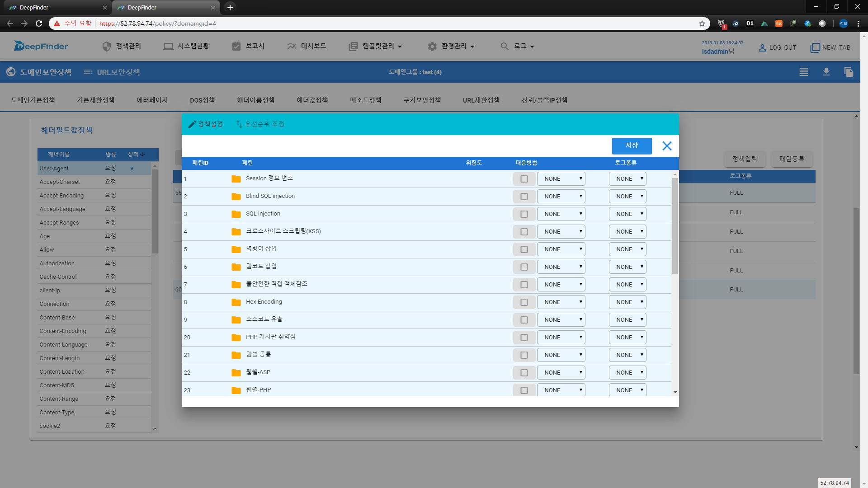Click the 환경관리 gear icon
This screenshot has width=868, height=488.
point(432,47)
